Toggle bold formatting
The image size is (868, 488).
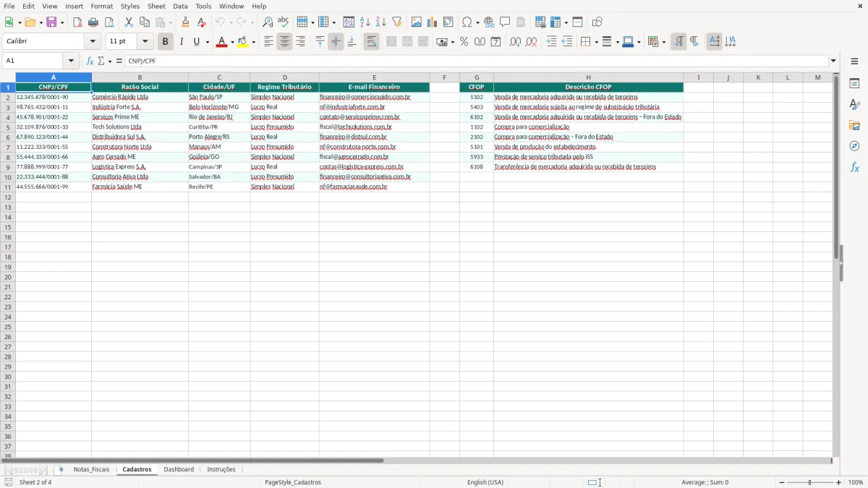point(165,41)
